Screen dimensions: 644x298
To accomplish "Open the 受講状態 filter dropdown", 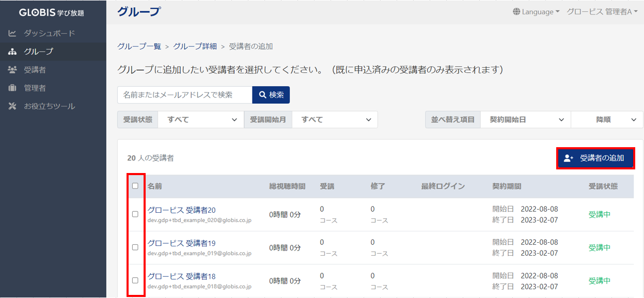I will [201, 119].
